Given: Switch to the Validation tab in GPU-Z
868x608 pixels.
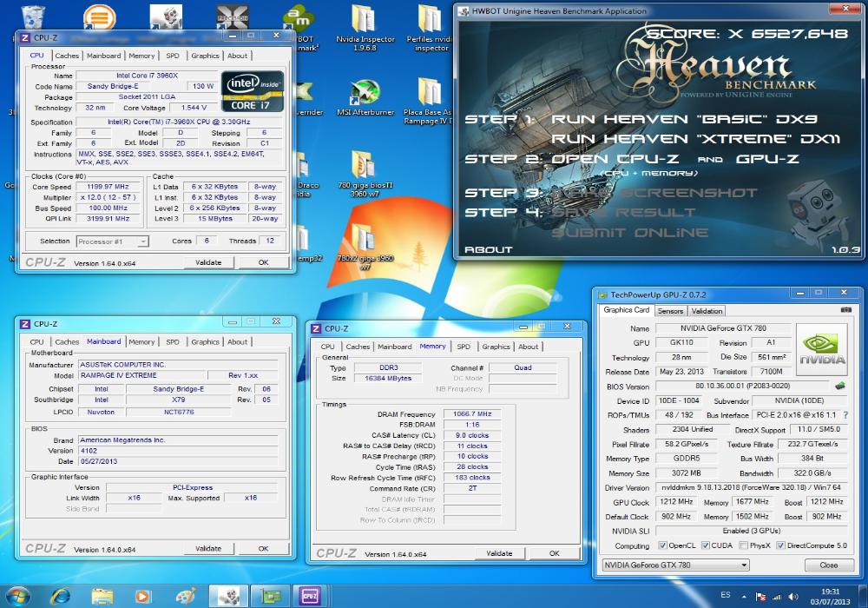Looking at the screenshot, I should click(x=707, y=311).
